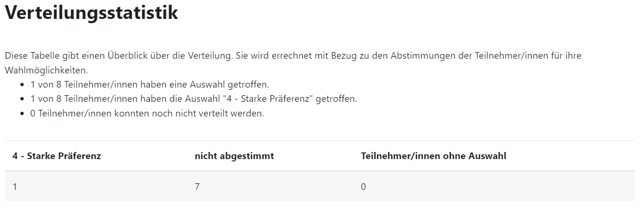Click the value 0 under Teilnehmer/innen ohne Auswahl
Screen dimensions: 644x214
363,187
